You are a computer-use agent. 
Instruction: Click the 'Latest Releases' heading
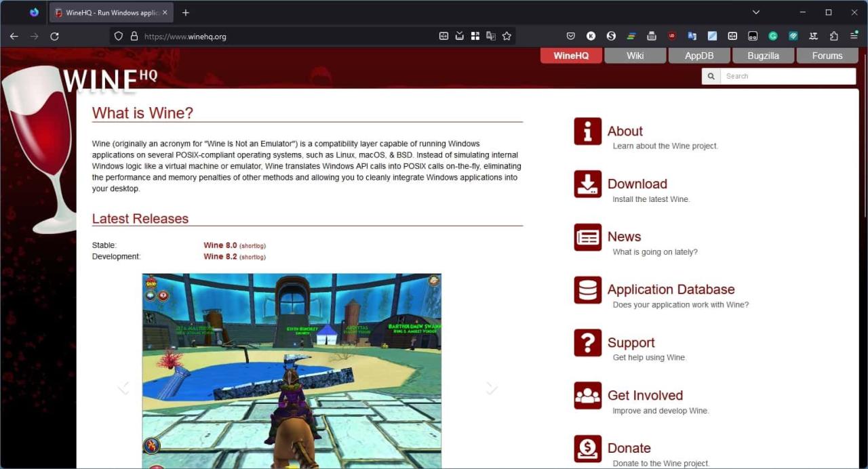click(140, 219)
